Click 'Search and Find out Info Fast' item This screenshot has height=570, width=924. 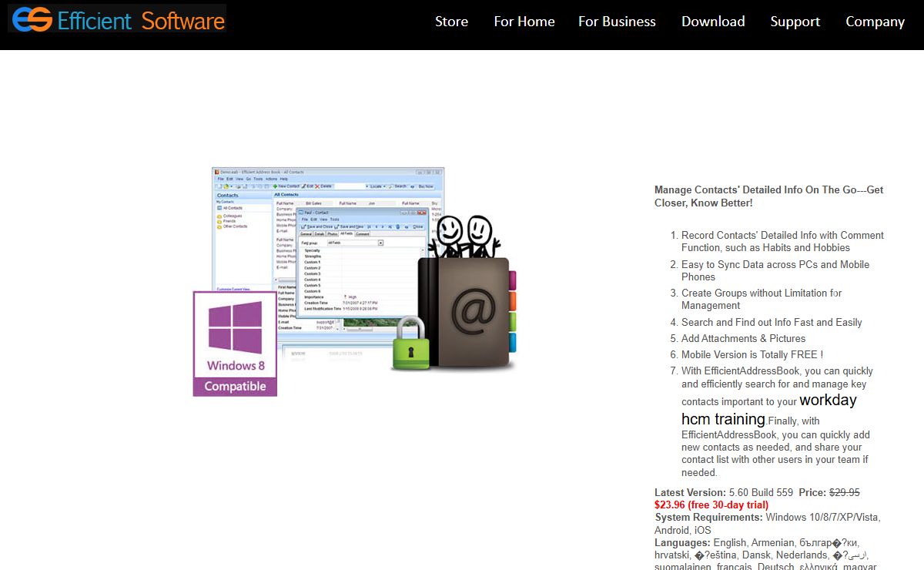click(772, 322)
